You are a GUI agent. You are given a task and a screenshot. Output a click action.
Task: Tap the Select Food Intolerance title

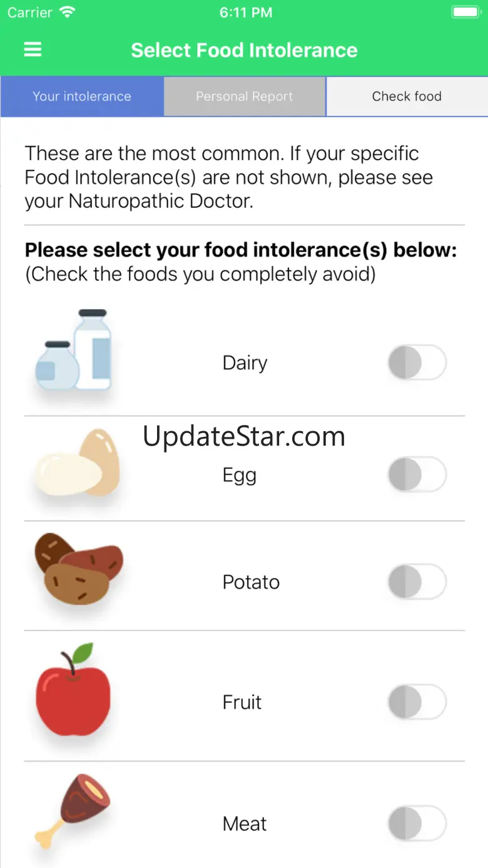(244, 50)
